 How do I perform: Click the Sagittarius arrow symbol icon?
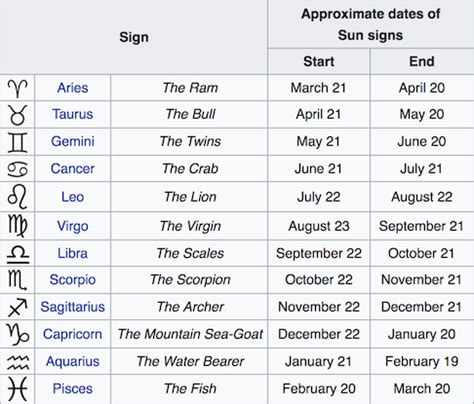(17, 307)
